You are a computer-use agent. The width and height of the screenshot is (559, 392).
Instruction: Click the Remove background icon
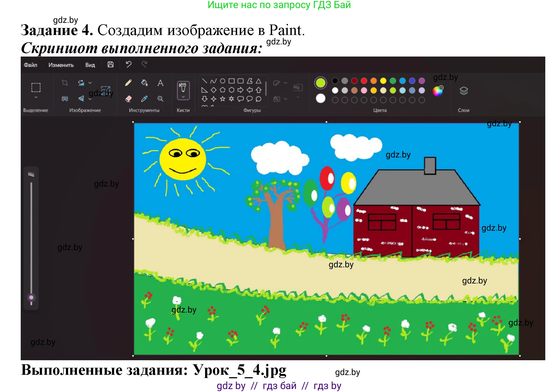tap(65, 99)
